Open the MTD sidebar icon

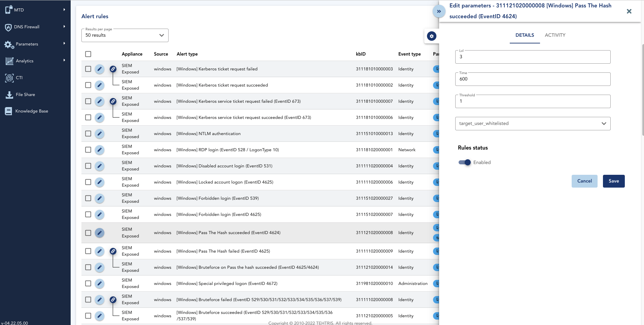point(9,10)
